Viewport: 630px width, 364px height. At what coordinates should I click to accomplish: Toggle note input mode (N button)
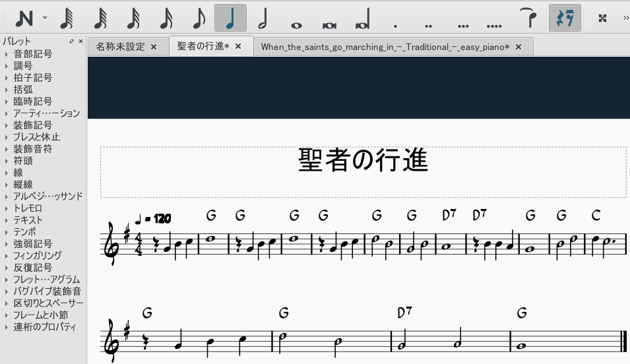click(x=24, y=18)
